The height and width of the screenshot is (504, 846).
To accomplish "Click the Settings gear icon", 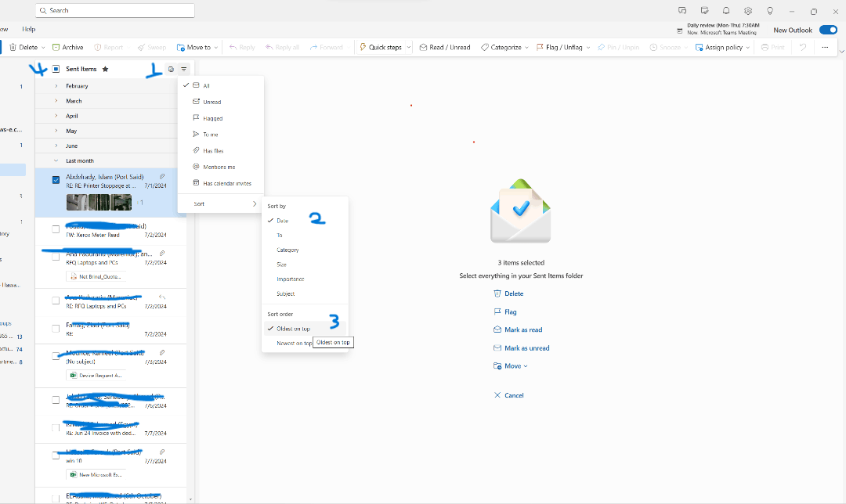I will tap(748, 10).
